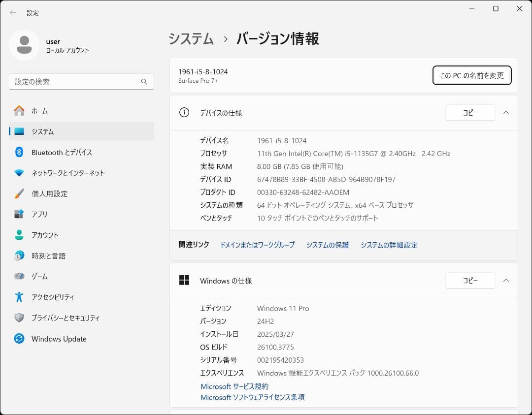The image size is (532, 415).
Task: Open アプリ settings
Action: click(x=39, y=214)
